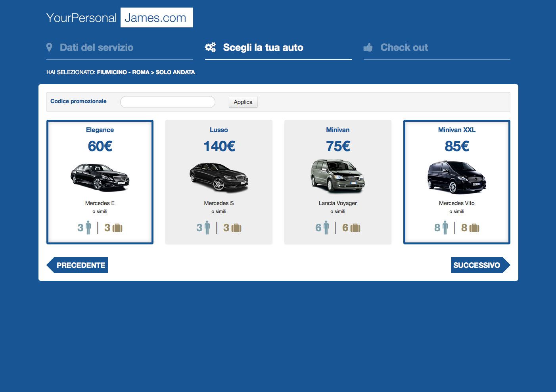Image resolution: width=556 pixels, height=392 pixels.
Task: Click the Lusso card title
Action: pyautogui.click(x=219, y=130)
